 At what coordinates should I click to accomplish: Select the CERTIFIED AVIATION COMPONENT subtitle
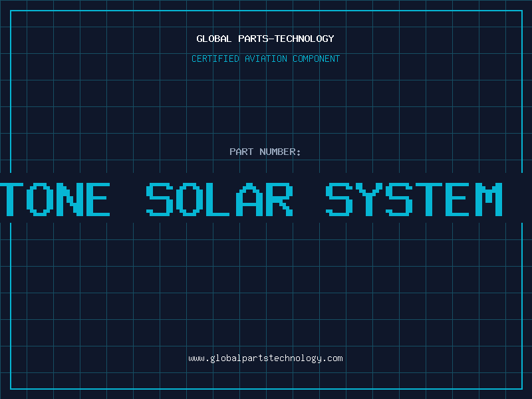coord(265,59)
